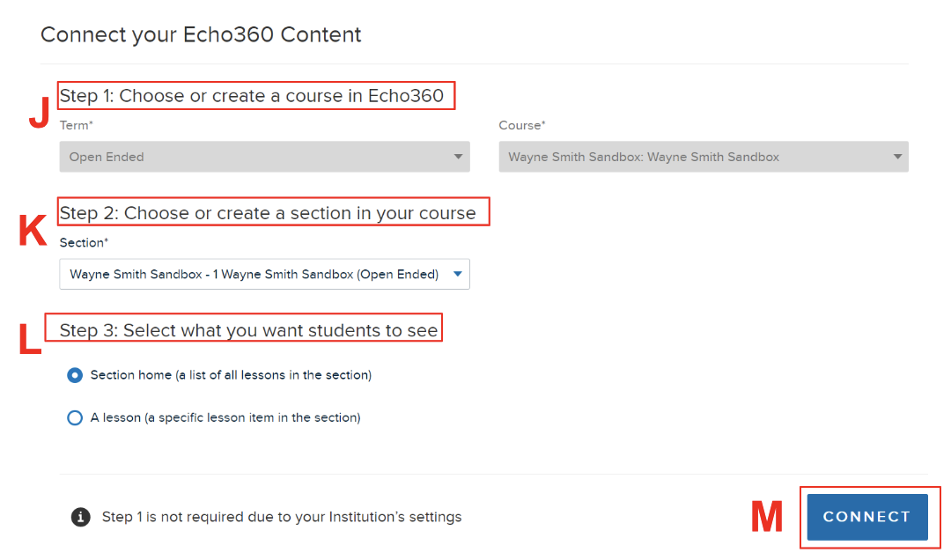Click the 'Term*' field label
This screenshot has height=560, width=951.
coord(77,126)
